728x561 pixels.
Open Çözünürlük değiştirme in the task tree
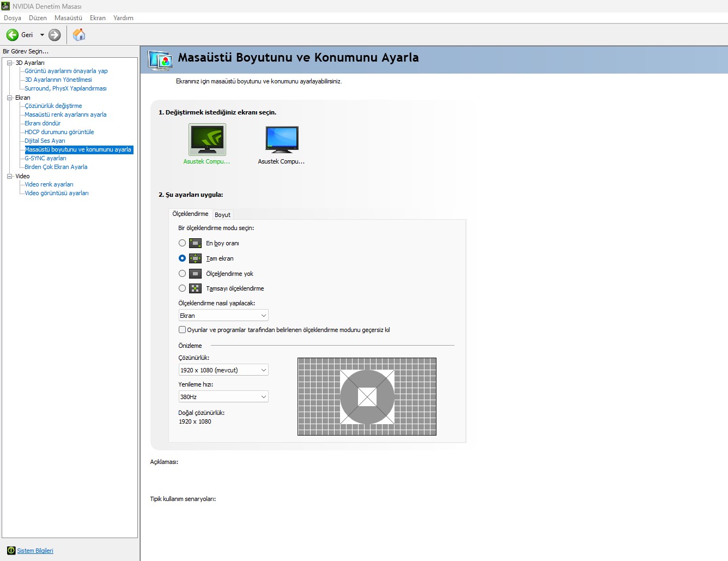coord(53,106)
